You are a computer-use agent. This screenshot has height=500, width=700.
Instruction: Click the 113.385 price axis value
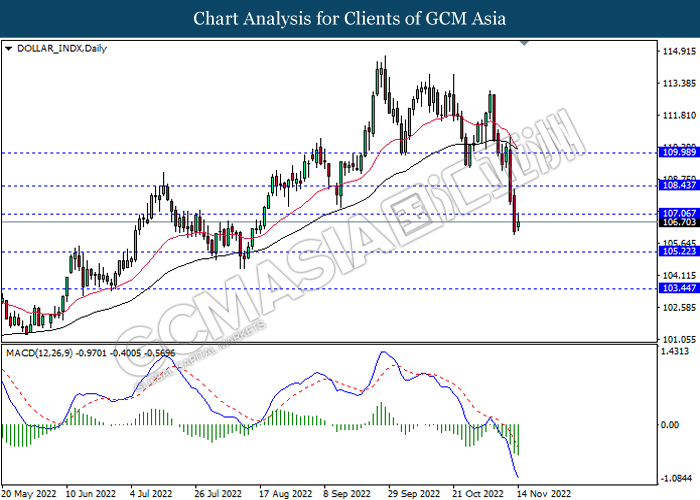[x=679, y=83]
